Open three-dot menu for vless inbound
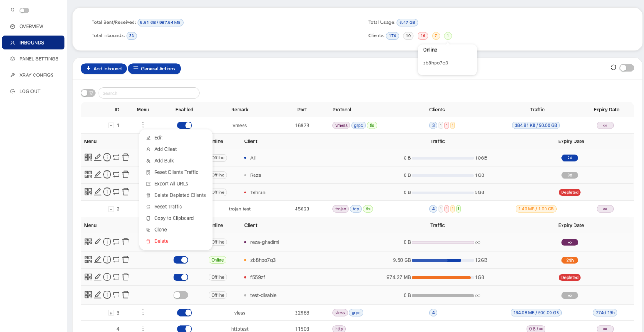Screen dimensions: 644x332 coord(143,313)
